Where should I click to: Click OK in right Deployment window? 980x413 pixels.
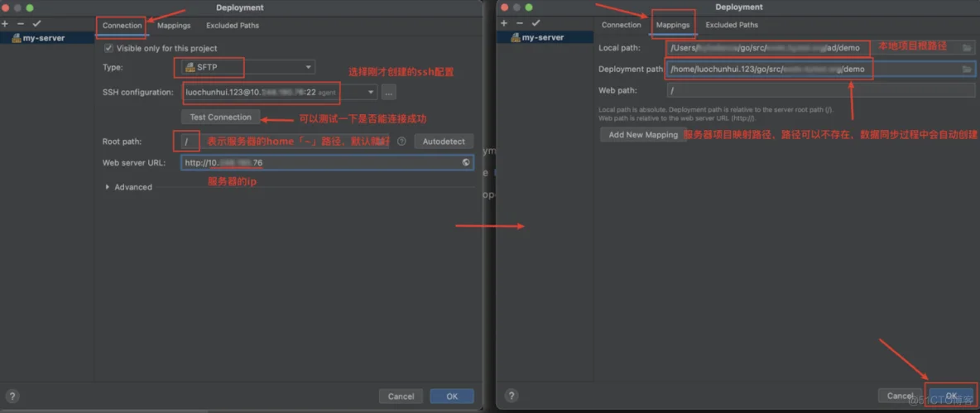[x=951, y=396]
